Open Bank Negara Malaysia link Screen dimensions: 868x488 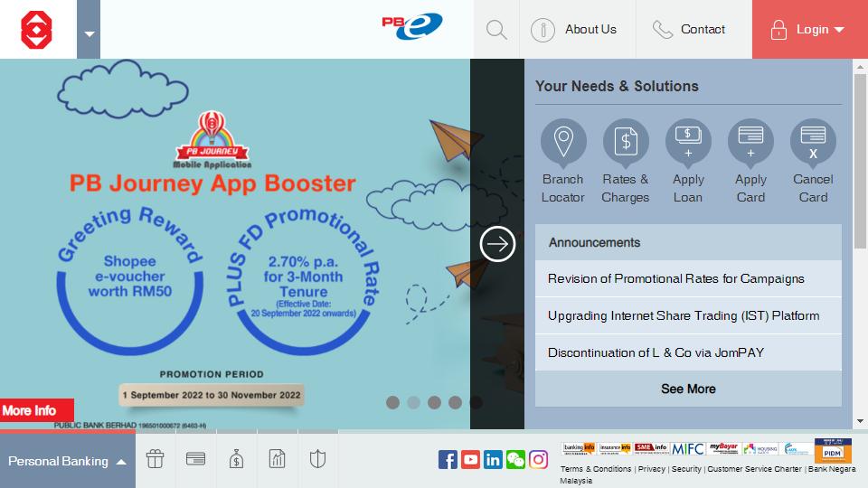click(832, 469)
